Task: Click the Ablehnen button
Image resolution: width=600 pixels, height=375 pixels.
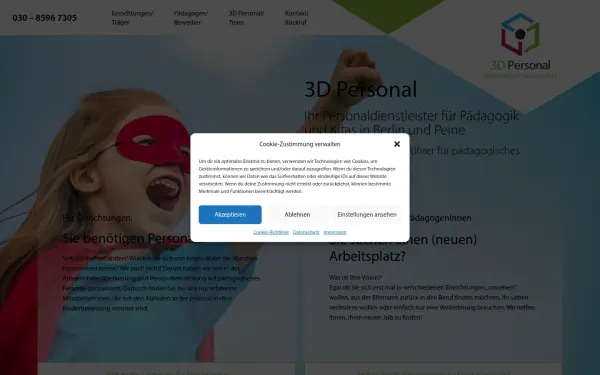Action: pyautogui.click(x=297, y=215)
